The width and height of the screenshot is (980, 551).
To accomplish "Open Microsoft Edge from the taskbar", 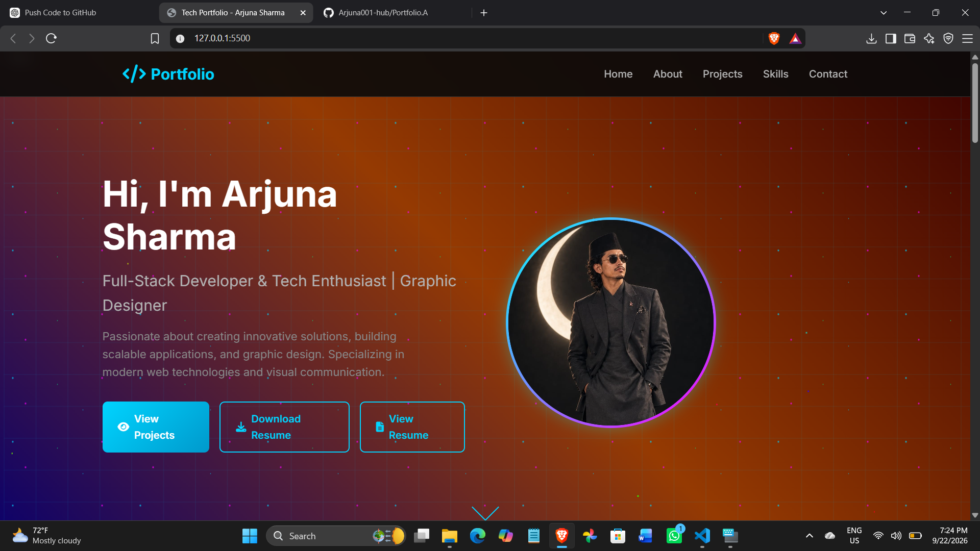I will (478, 536).
